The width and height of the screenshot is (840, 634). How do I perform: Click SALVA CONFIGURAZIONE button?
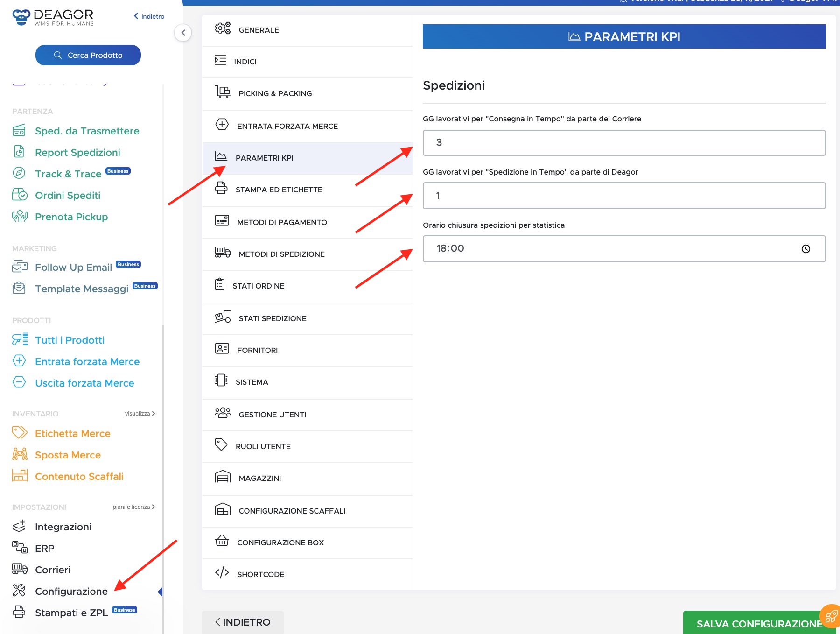(759, 623)
